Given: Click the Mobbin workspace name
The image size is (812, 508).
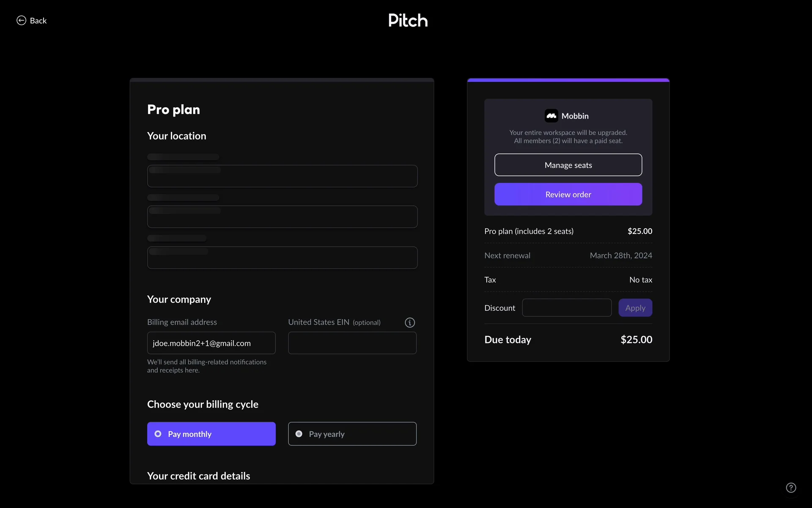Looking at the screenshot, I should coord(575,116).
